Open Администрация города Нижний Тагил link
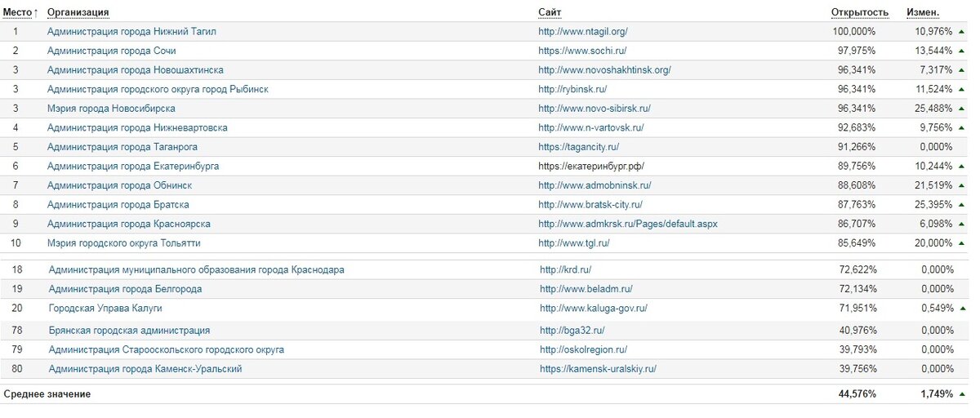 coord(131,31)
